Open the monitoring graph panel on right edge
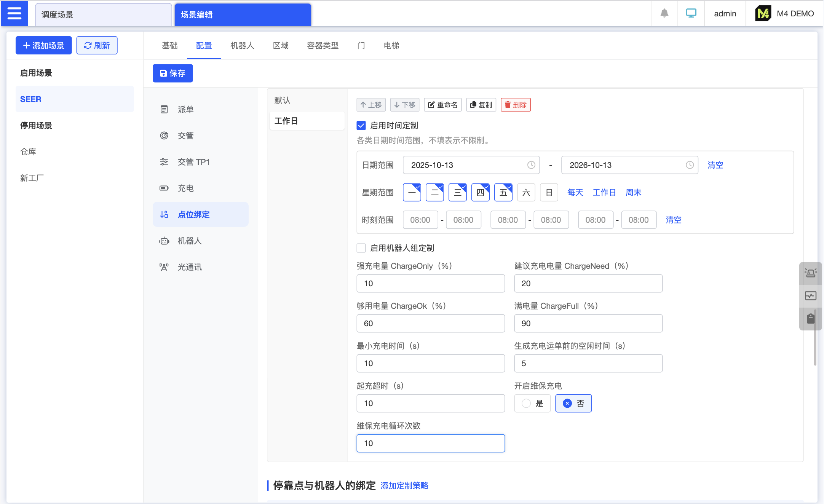Viewport: 824px width, 504px height. [811, 295]
